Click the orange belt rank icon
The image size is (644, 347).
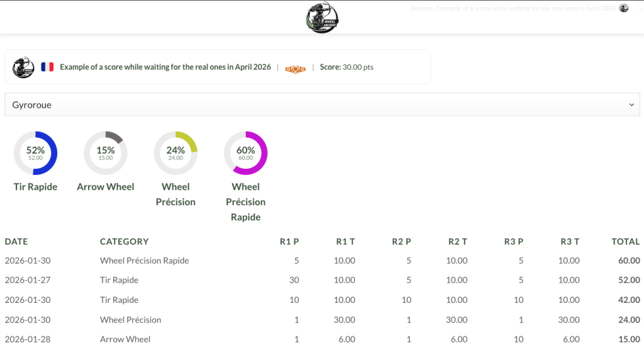(x=296, y=69)
